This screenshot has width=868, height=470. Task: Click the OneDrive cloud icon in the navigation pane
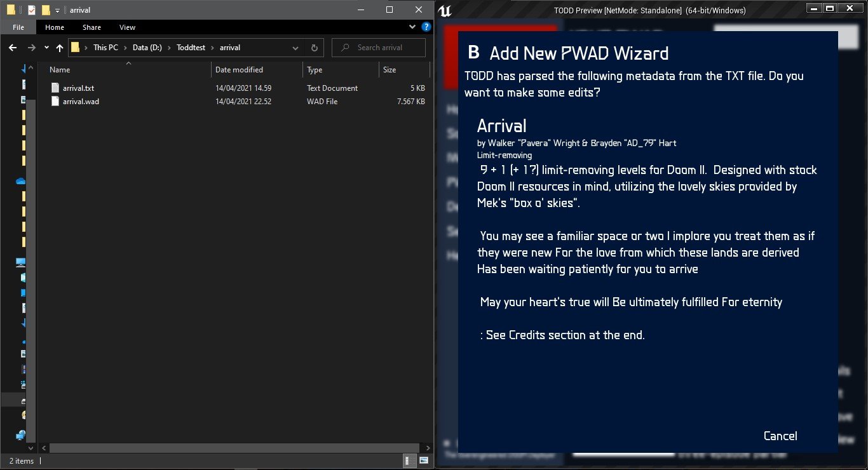(20, 181)
